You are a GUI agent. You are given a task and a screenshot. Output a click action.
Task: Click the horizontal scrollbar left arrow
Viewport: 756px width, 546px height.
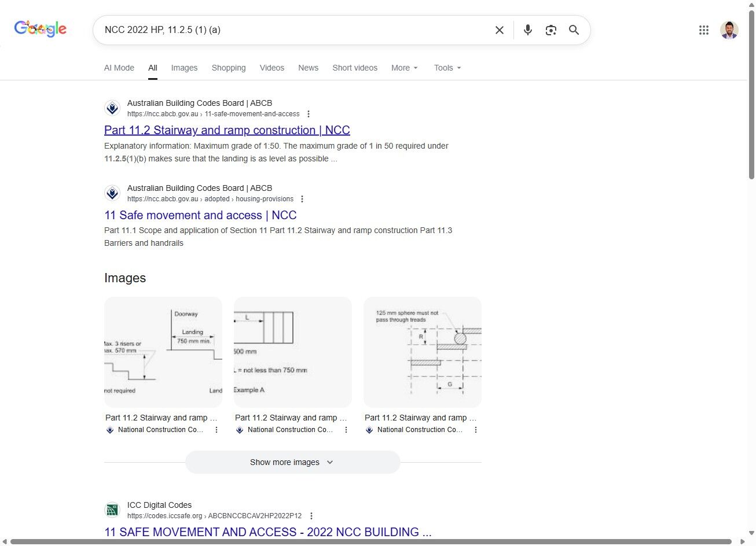coord(5,542)
